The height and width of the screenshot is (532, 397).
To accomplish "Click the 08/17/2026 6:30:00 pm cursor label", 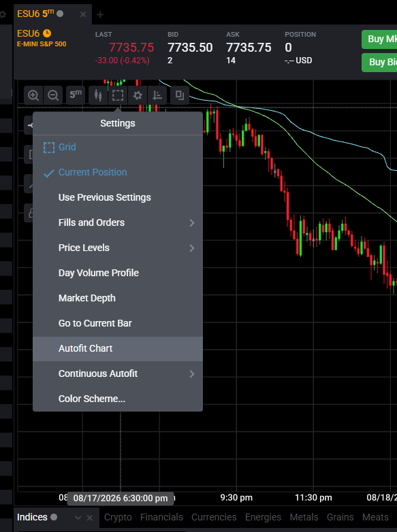I will (121, 499).
